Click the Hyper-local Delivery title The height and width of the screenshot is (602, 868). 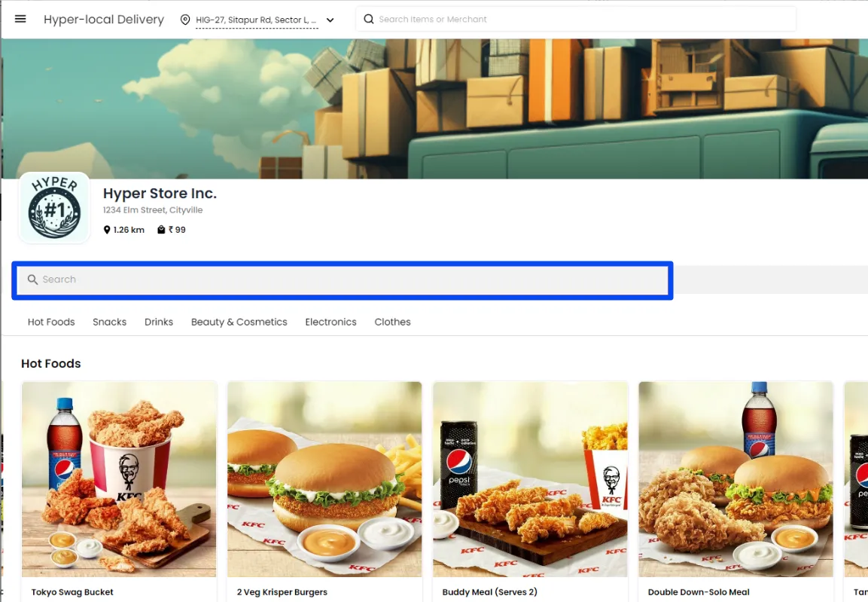(x=104, y=20)
